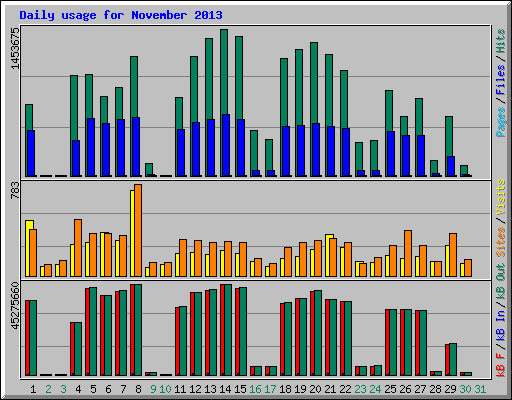Click the green kB Out bar for day 11
This screenshot has width=512, height=400.
[183, 341]
